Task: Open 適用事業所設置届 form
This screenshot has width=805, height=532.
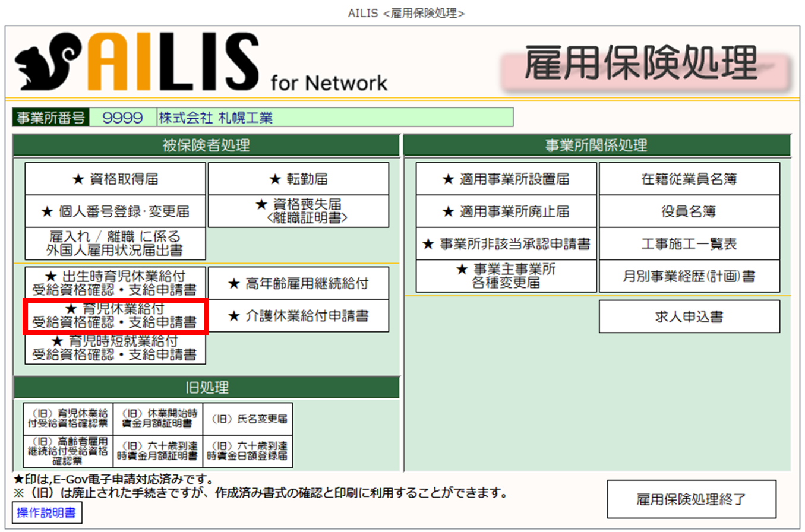Action: 506,179
